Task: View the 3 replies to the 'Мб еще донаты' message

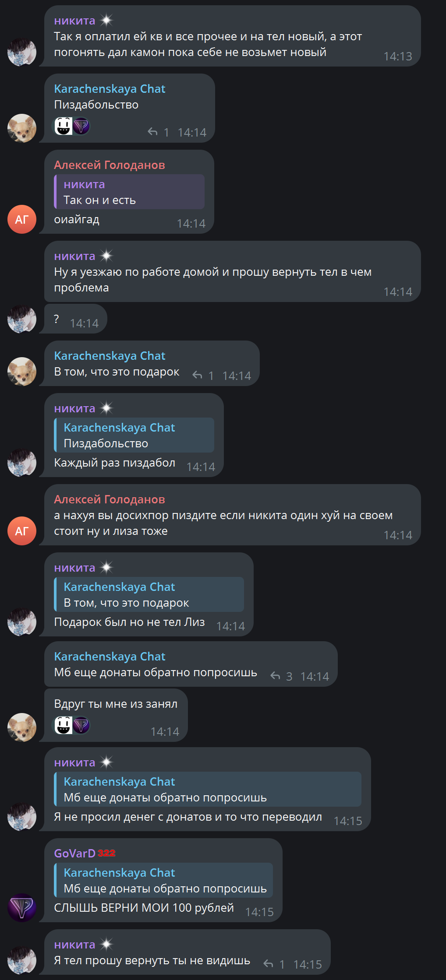Action: (x=281, y=676)
